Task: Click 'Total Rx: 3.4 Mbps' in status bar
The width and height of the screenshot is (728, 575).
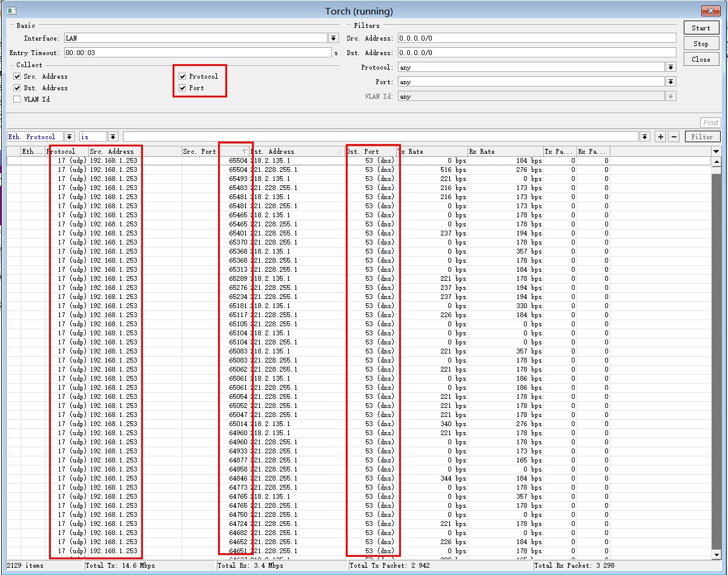Action: (251, 565)
